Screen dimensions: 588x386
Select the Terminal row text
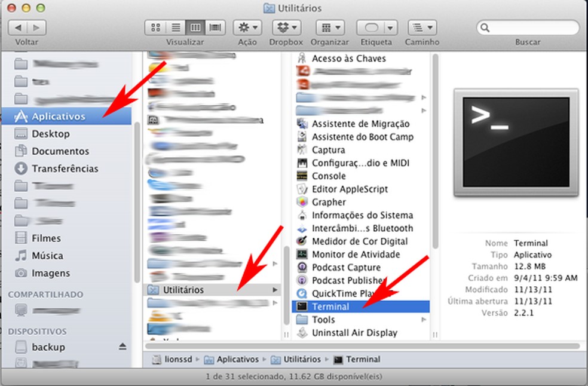[330, 307]
